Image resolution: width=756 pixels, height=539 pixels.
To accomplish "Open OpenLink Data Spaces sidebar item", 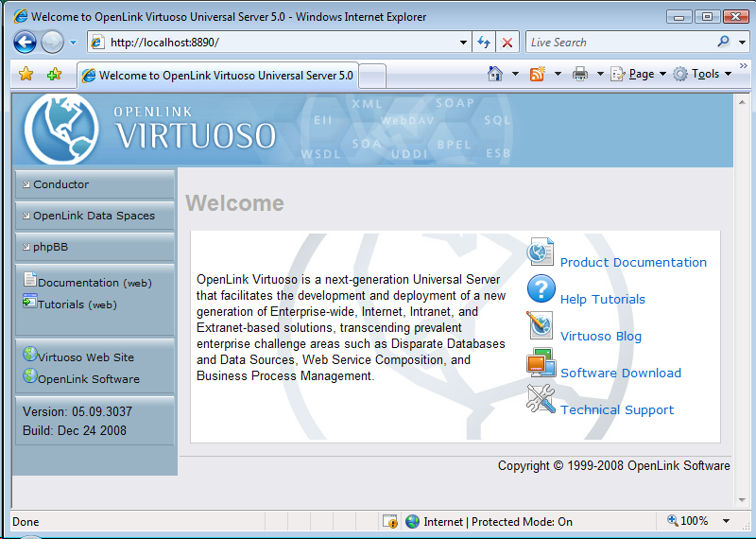I will (95, 216).
